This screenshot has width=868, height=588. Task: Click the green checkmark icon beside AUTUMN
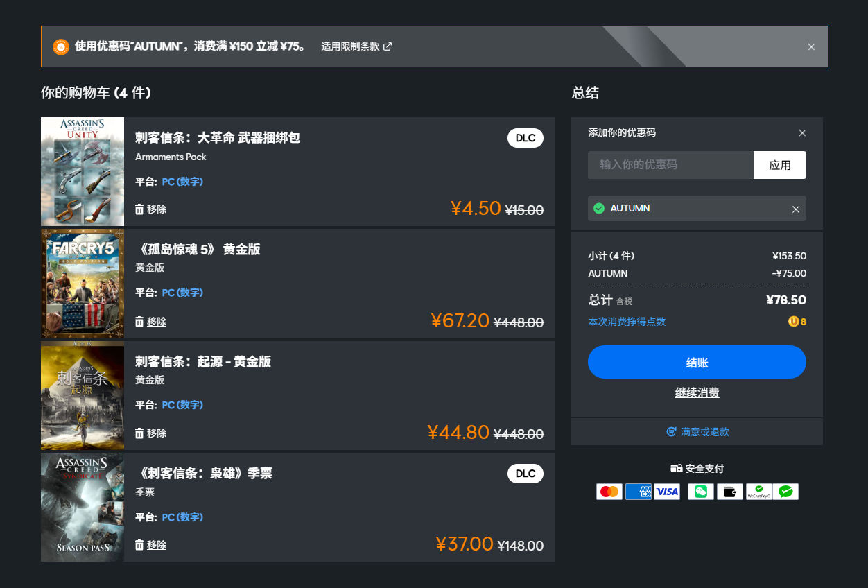pos(599,209)
